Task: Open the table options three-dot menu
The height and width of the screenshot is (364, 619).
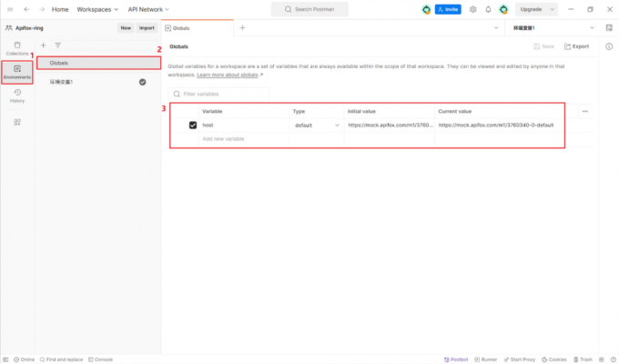Action: coord(585,111)
